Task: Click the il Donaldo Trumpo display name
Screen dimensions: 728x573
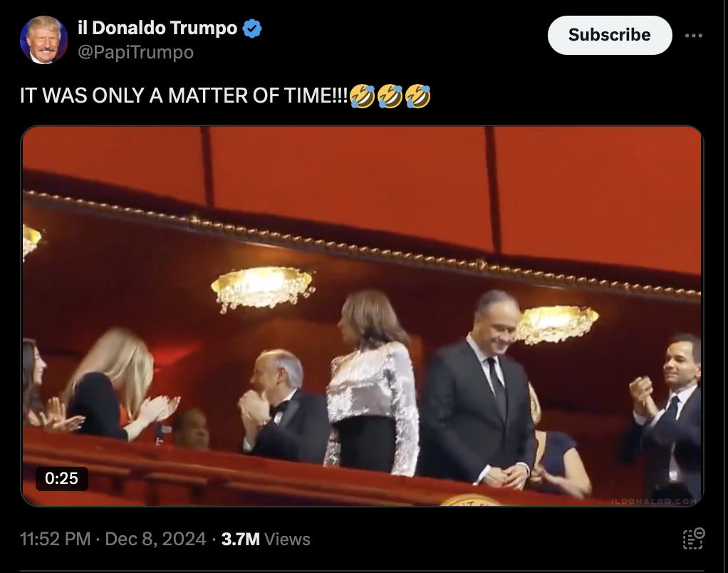Action: tap(157, 28)
